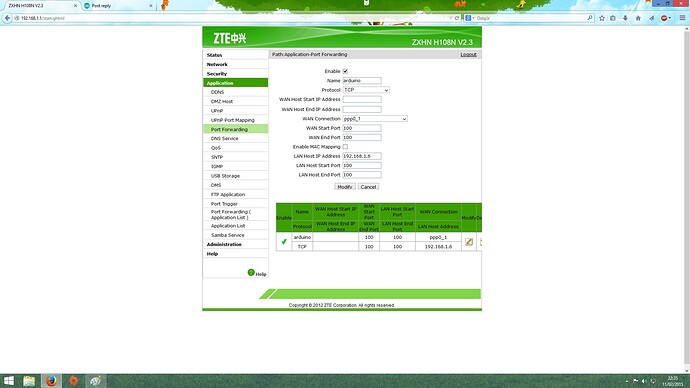
Task: Click the LAN Host IP Address field
Action: (x=362, y=156)
